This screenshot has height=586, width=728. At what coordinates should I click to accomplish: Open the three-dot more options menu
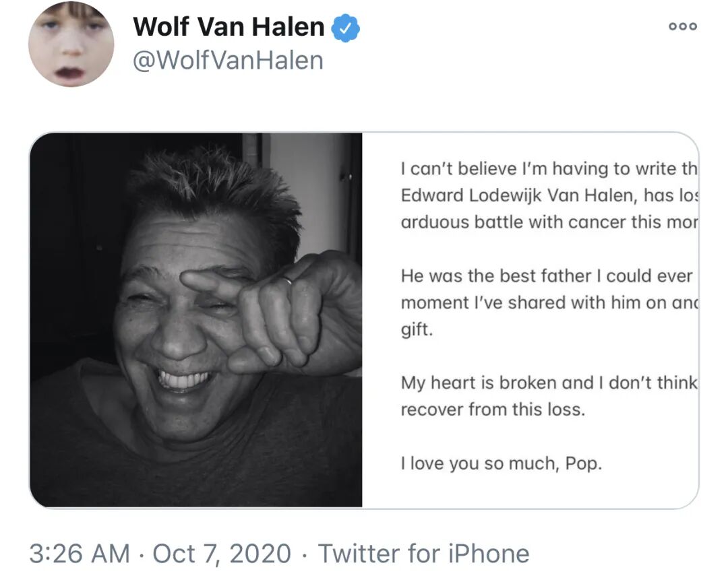point(682,26)
